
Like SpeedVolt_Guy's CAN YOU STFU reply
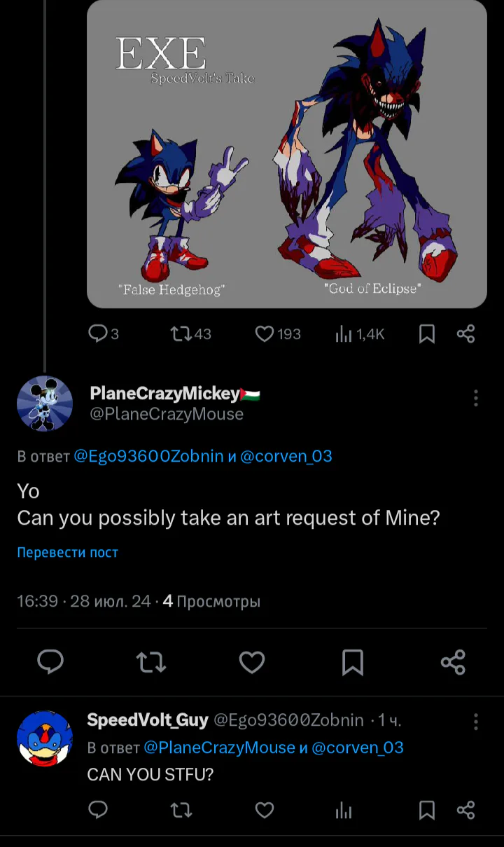[x=265, y=811]
